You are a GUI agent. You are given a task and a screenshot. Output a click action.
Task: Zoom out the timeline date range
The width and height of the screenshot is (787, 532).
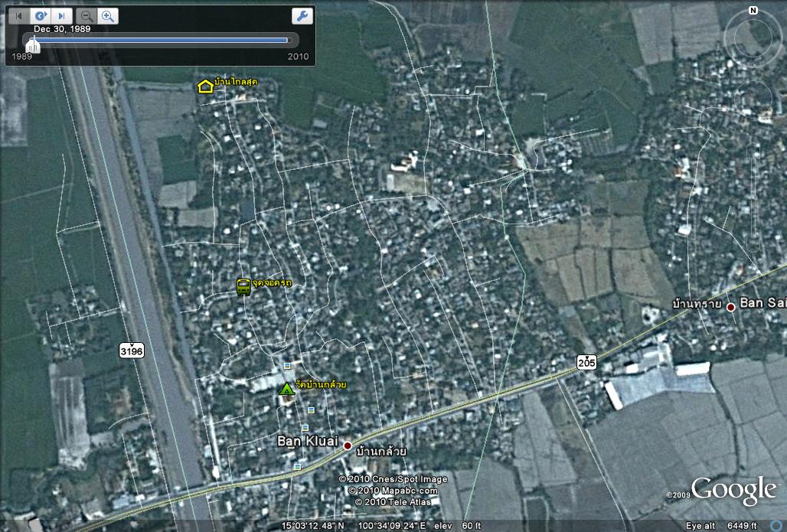pos(88,16)
